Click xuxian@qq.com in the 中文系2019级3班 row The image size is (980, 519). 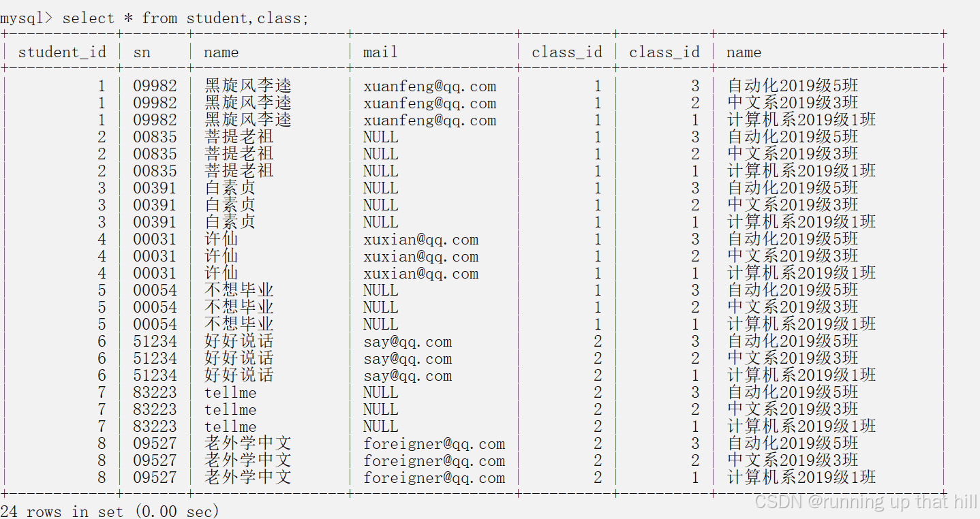421,256
